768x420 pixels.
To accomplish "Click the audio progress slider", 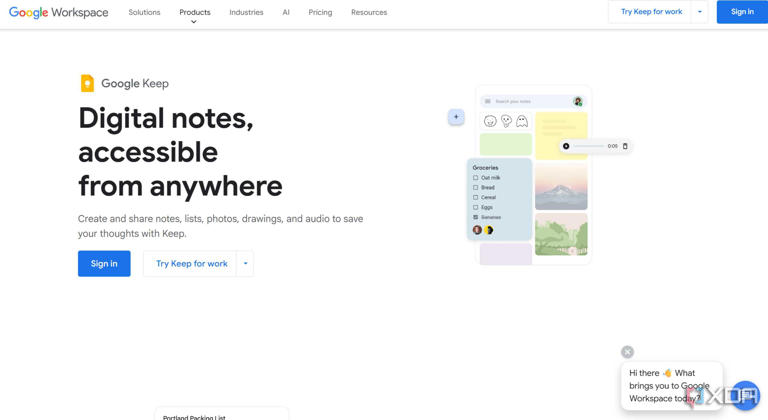I will [589, 146].
